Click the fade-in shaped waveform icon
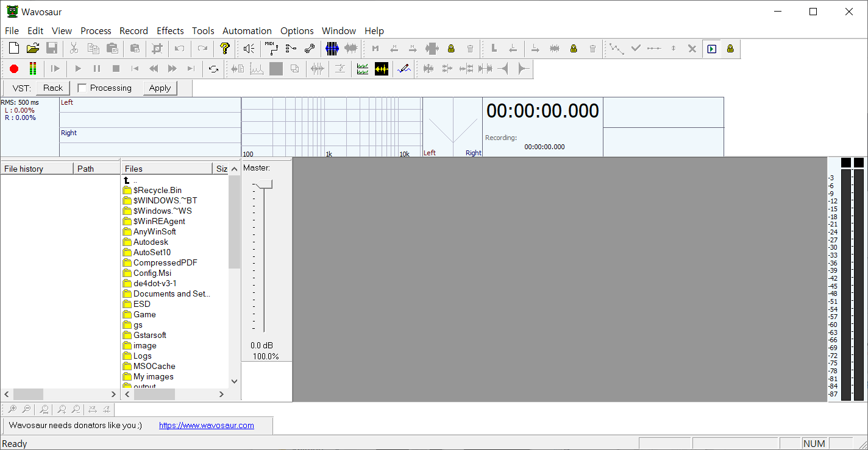 coord(503,69)
